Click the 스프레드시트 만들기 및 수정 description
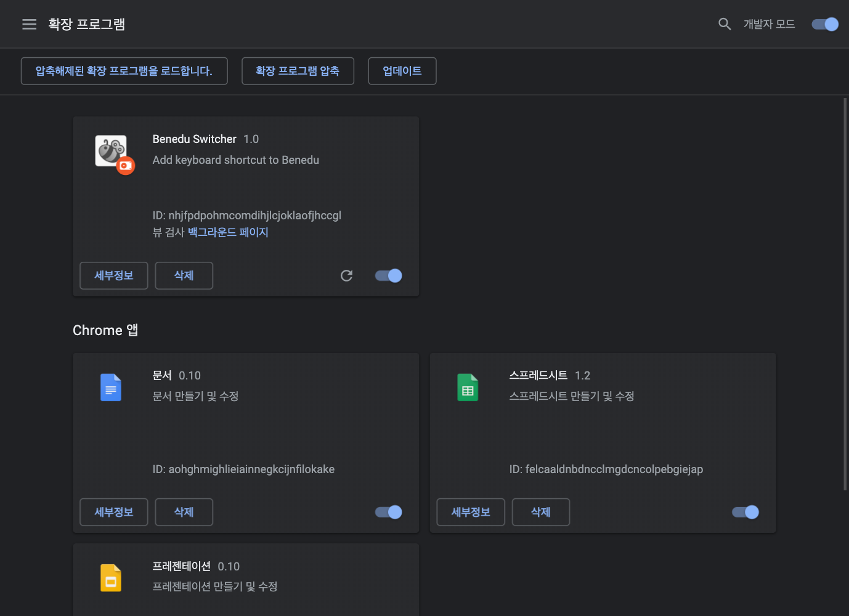 click(x=572, y=396)
